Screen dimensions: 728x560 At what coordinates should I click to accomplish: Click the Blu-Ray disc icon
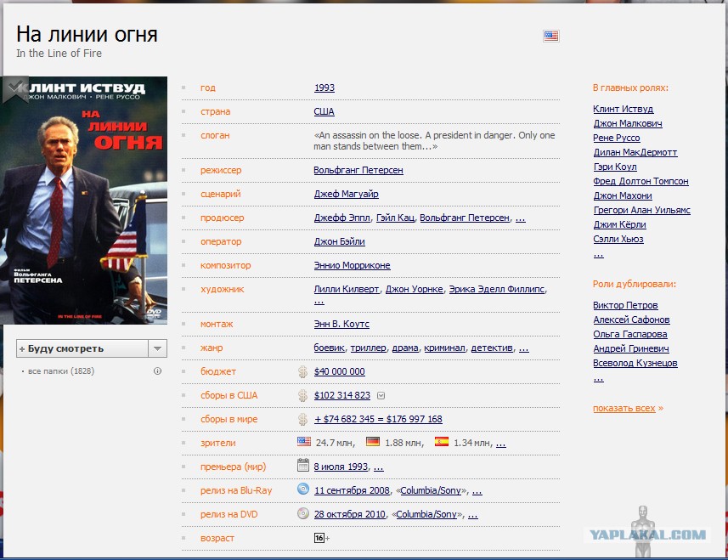[303, 489]
